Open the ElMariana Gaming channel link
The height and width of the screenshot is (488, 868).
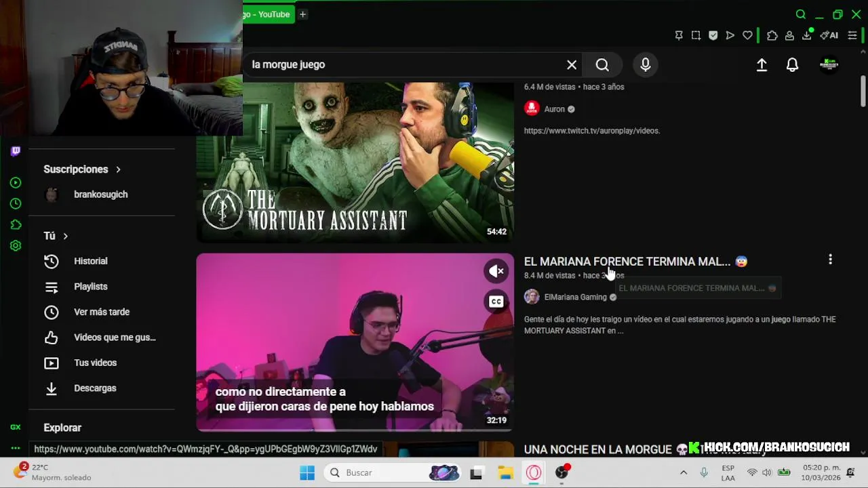(575, 297)
